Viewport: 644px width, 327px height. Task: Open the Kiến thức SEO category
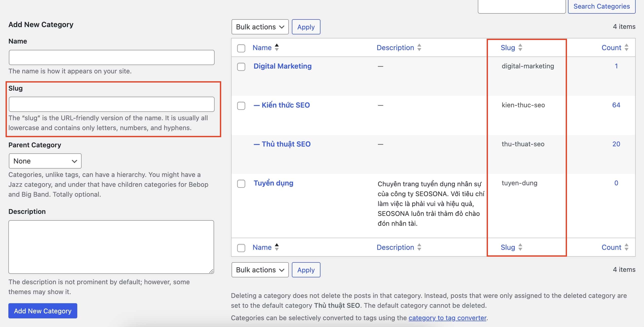click(x=282, y=105)
